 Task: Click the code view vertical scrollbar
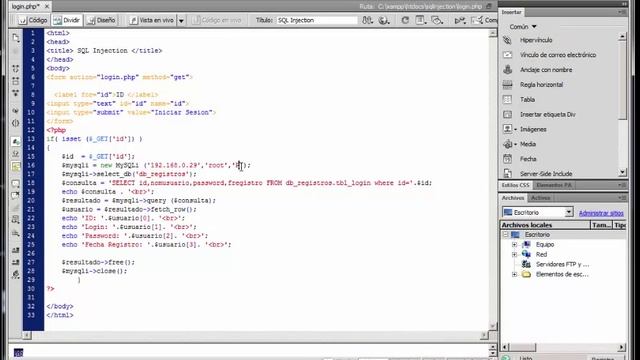[x=493, y=180]
